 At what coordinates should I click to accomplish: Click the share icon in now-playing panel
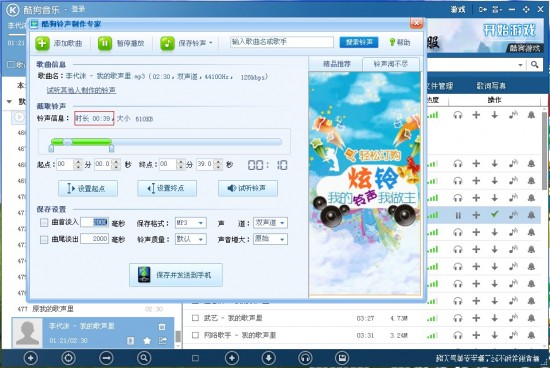162,340
